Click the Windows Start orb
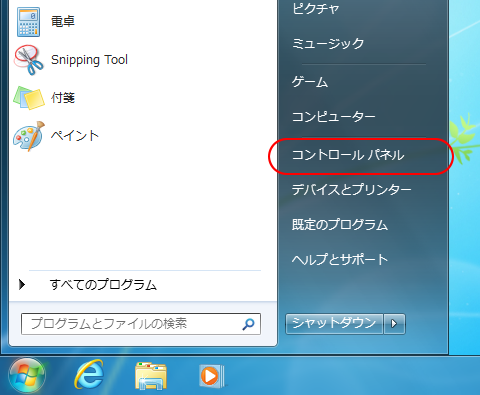The image size is (480, 395). (27, 376)
